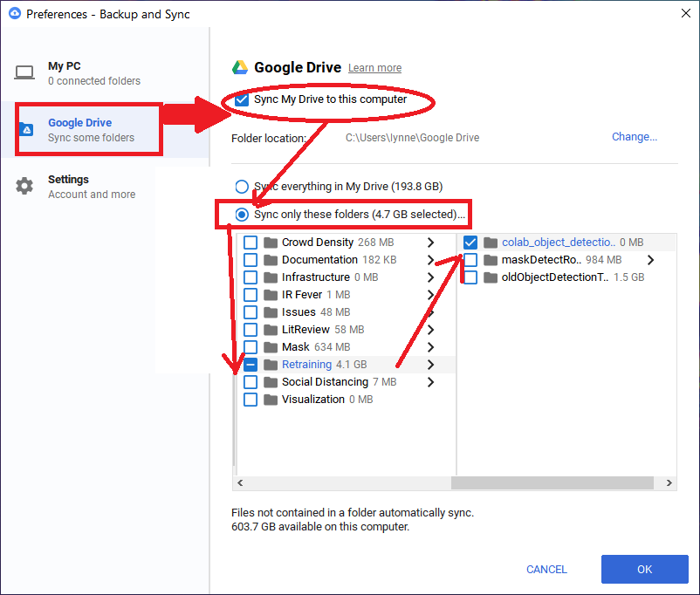Click the Visualization folder icon

[x=271, y=400]
